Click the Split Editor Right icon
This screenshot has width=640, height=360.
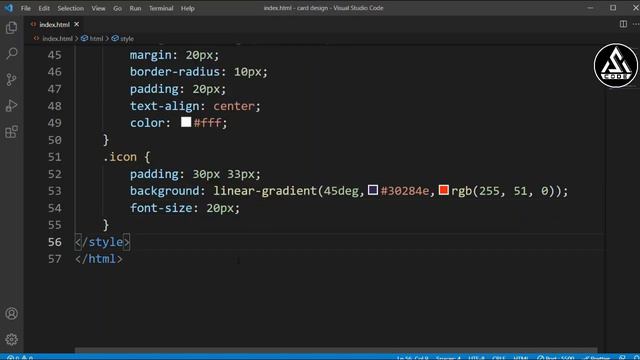623,24
